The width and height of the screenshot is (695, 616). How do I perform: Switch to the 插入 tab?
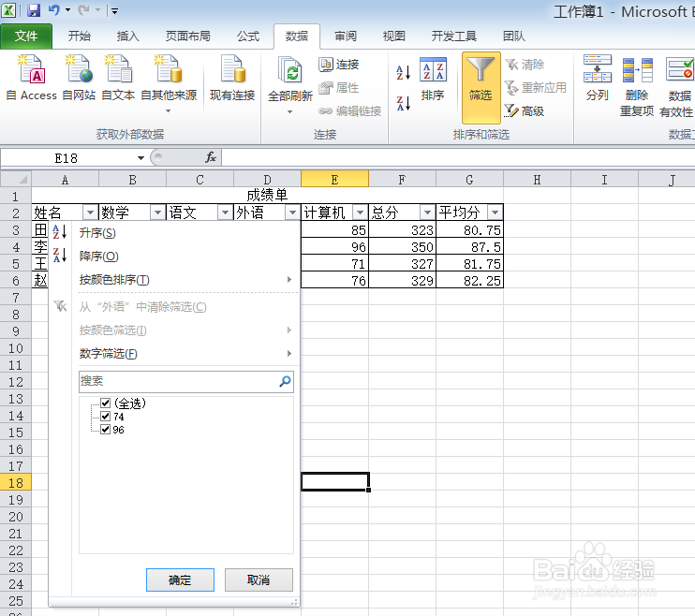click(x=127, y=36)
